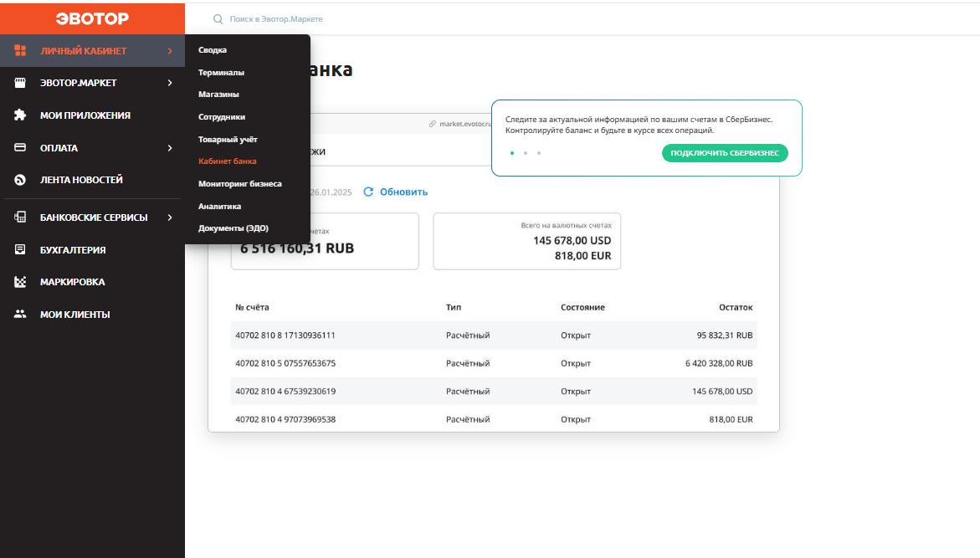
Task: Open Лента новостей via its feed icon
Action: [20, 180]
